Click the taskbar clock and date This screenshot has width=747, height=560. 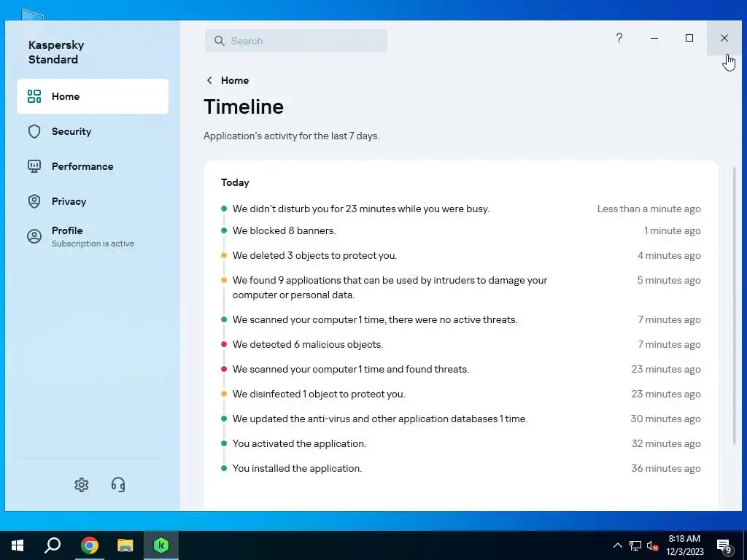point(684,545)
